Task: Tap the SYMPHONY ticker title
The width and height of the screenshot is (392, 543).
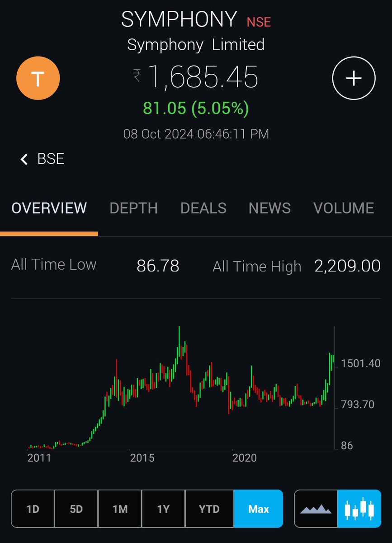Action: 179,19
